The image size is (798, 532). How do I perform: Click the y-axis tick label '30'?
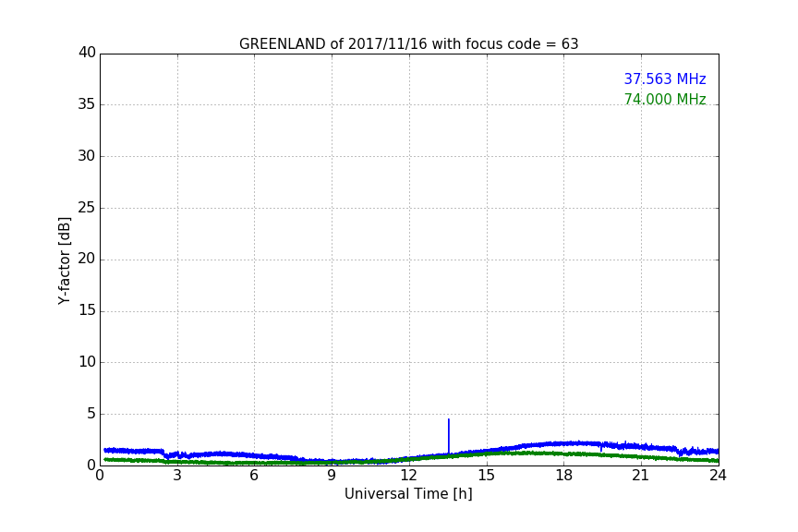[87, 156]
